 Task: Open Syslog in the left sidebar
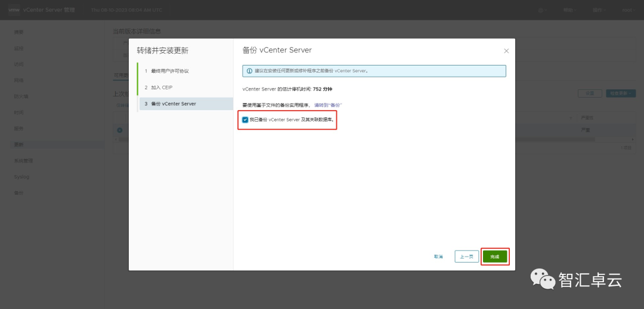[x=22, y=177]
